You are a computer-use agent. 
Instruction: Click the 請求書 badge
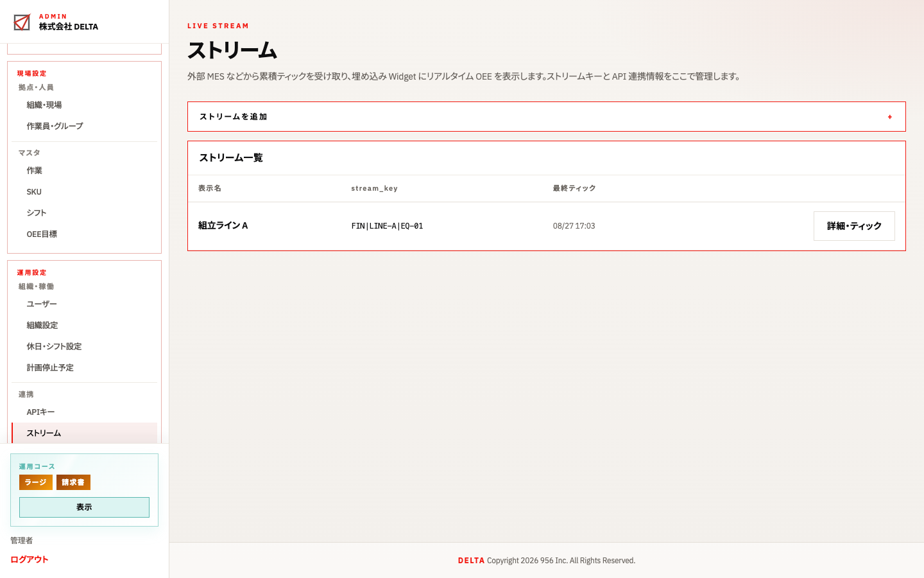[73, 482]
